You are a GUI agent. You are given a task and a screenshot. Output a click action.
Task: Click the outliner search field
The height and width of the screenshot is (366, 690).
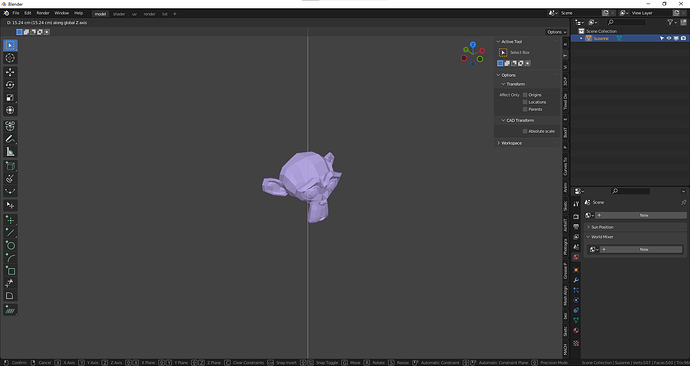627,22
